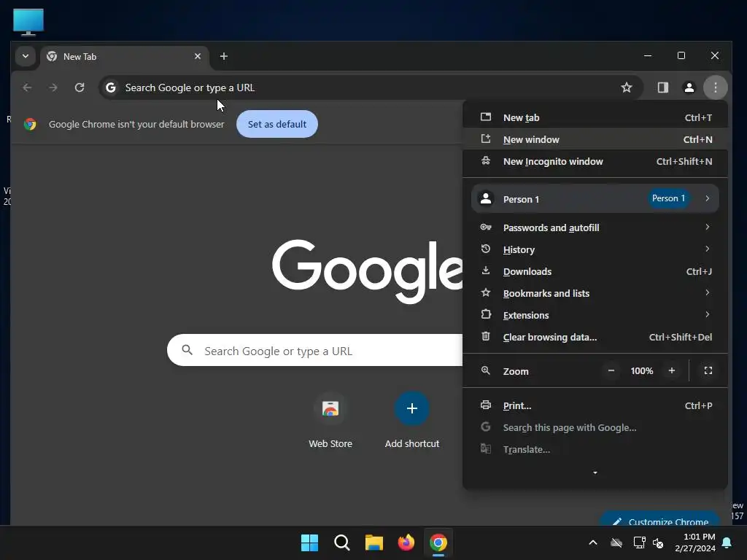Close the New Tab tab

(x=198, y=56)
